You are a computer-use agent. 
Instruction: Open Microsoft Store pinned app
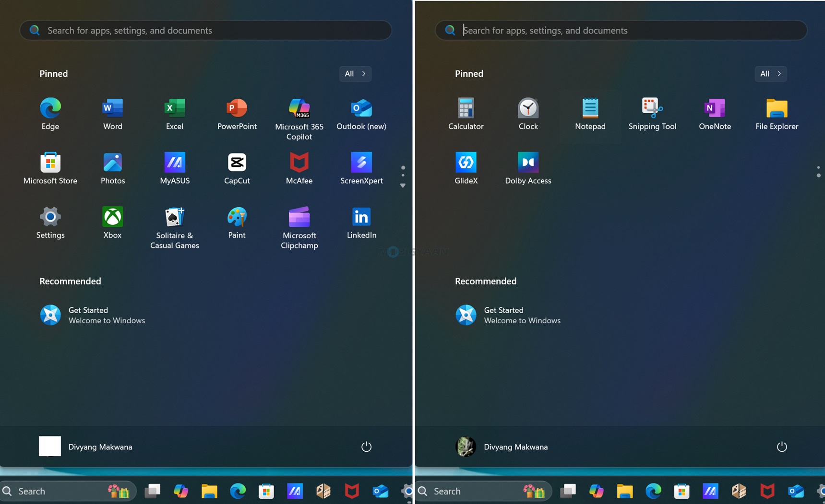tap(50, 168)
